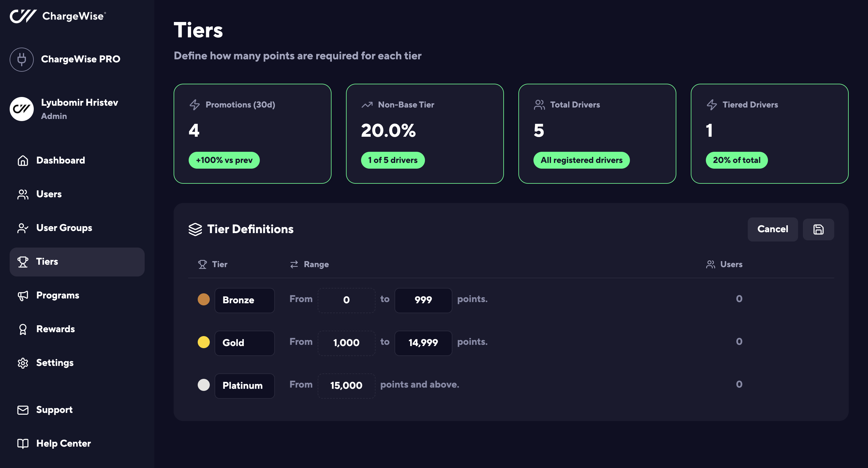Open the Users page
This screenshot has width=868, height=468.
pyautogui.click(x=49, y=194)
